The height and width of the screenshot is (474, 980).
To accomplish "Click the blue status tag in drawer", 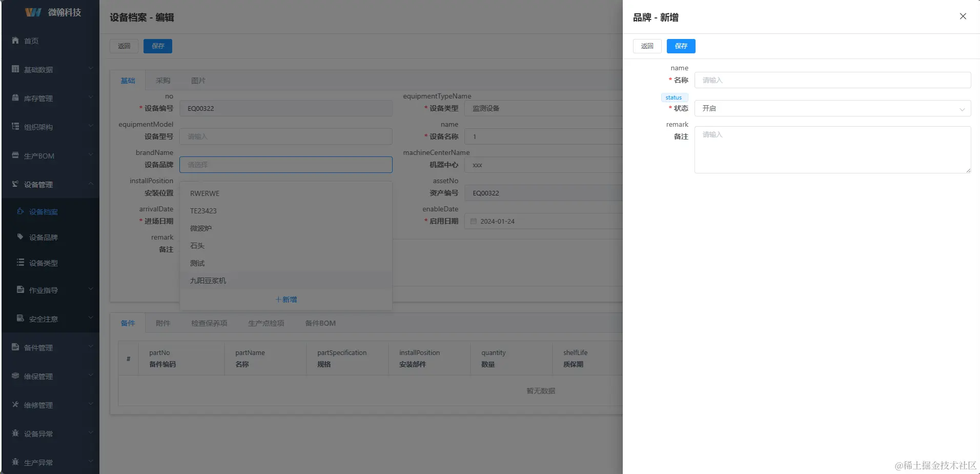I will [x=674, y=97].
